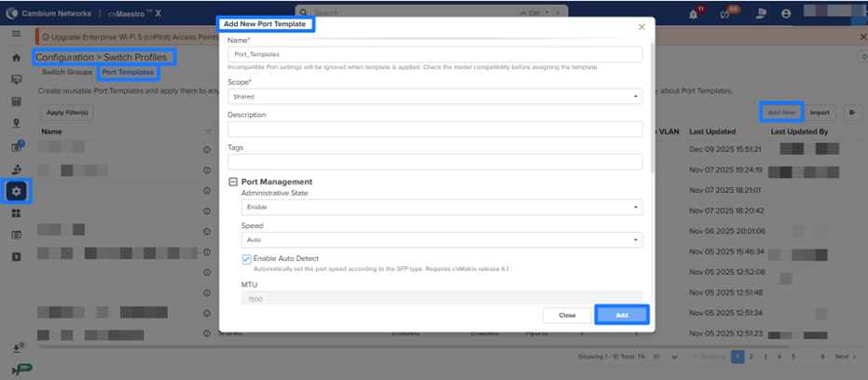This screenshot has height=380, width=868.
Task: Click the Description input field
Action: point(435,129)
